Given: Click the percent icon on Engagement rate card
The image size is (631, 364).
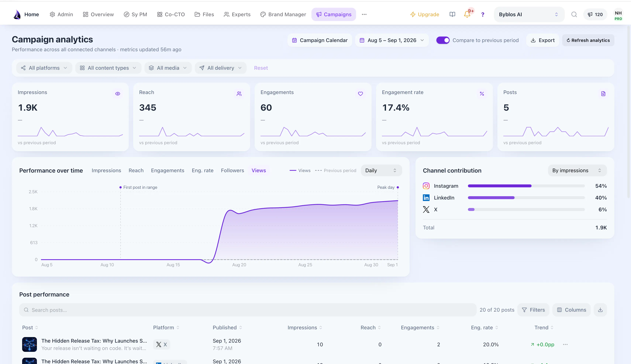Looking at the screenshot, I should click(482, 94).
